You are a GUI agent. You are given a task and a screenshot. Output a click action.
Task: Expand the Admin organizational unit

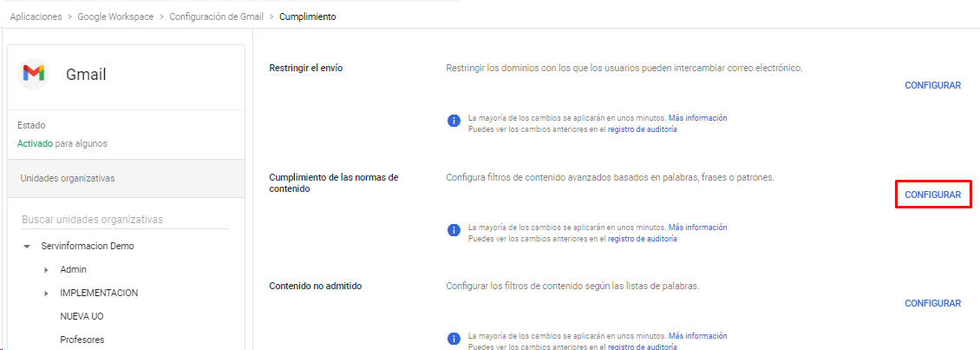click(47, 270)
